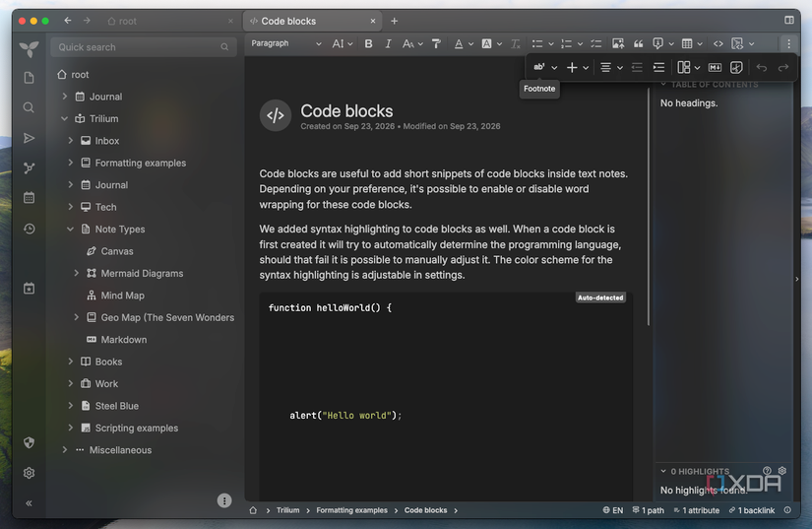Click the Trilium logo in the launcher bar
Image resolution: width=812 pixels, height=529 pixels.
point(29,48)
